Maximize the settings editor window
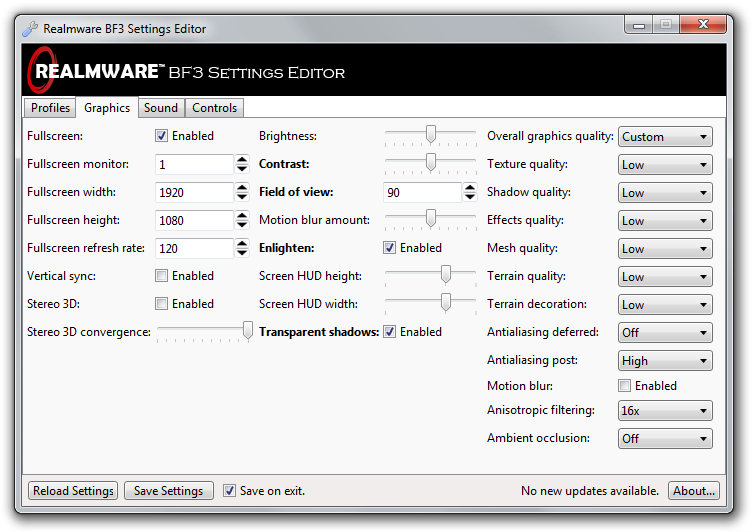752x532 pixels. (665, 25)
